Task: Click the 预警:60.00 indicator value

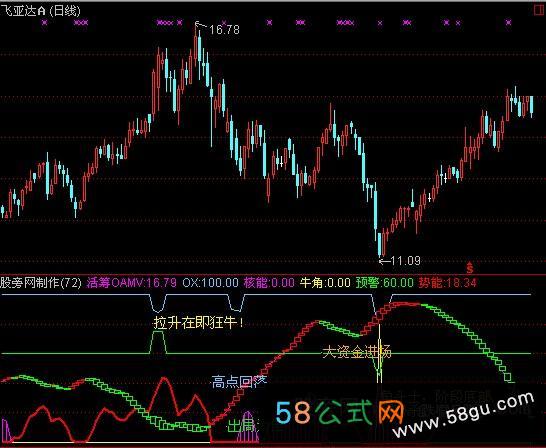Action: 384,282
